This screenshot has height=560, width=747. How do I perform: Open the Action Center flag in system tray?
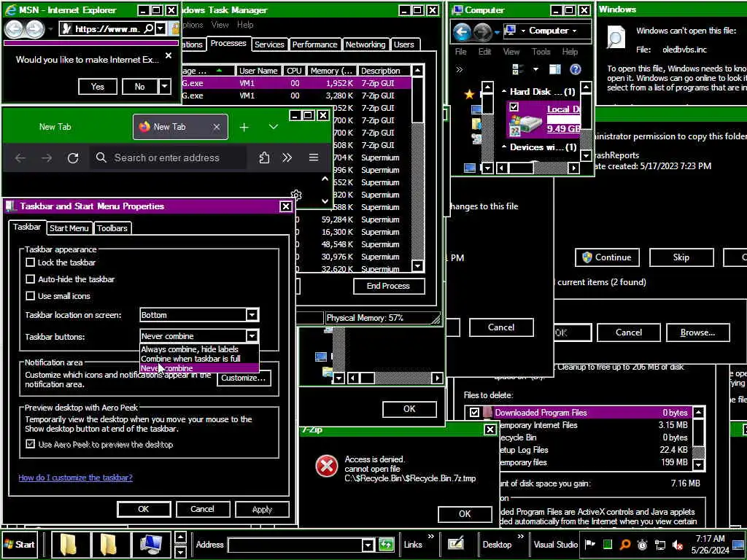click(589, 544)
